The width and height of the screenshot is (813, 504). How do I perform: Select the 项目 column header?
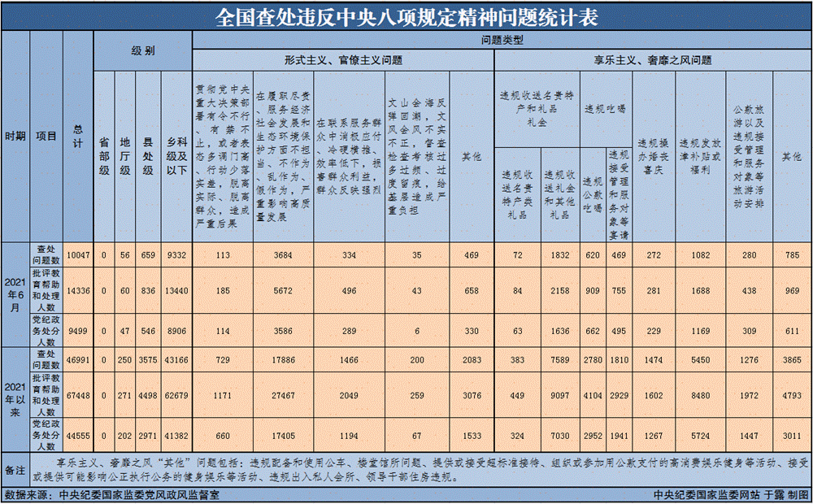pyautogui.click(x=46, y=137)
